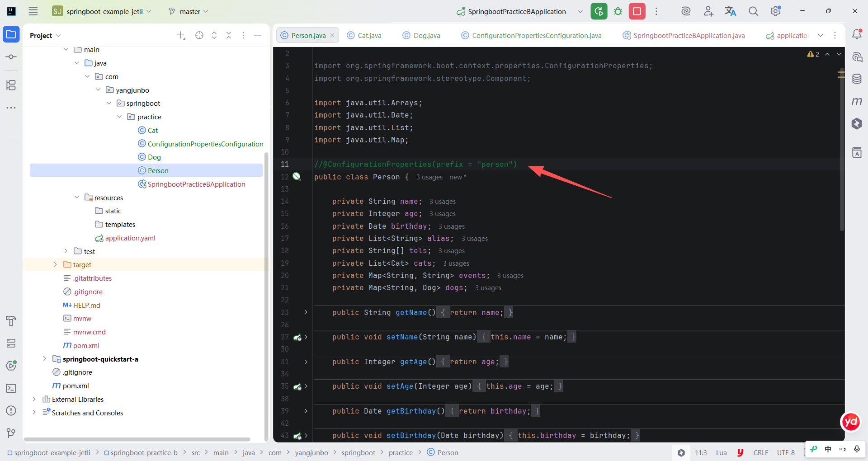Collapse the resources folder

77,198
